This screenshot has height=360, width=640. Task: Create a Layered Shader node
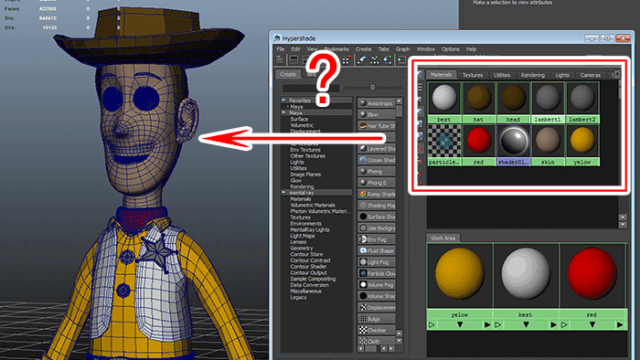click(376, 149)
